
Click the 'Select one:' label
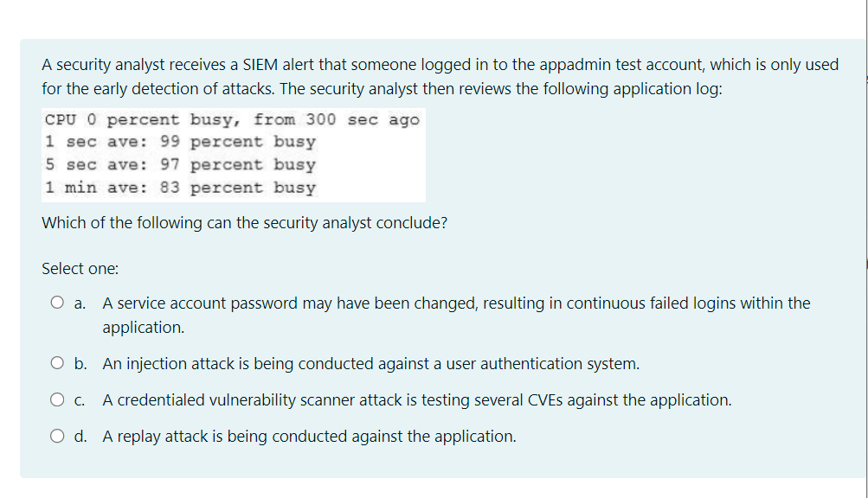point(80,268)
